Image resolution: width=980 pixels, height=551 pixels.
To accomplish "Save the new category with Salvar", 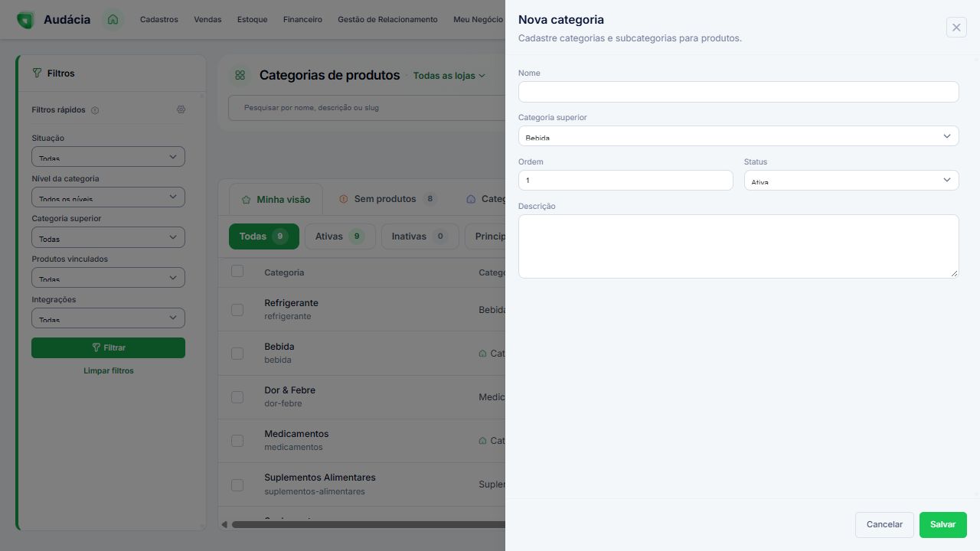I will [942, 525].
